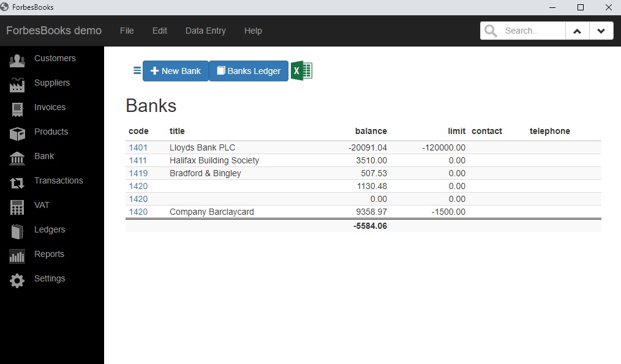Select VAT label in sidebar
The image size is (621, 364).
42,205
